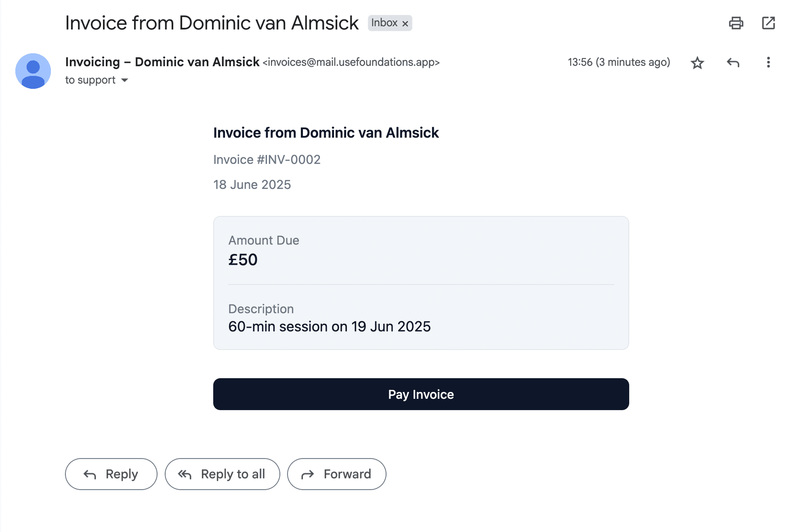Screen dimensions: 798x532
Task: Remove the Inbox label with the x
Action: coord(405,23)
